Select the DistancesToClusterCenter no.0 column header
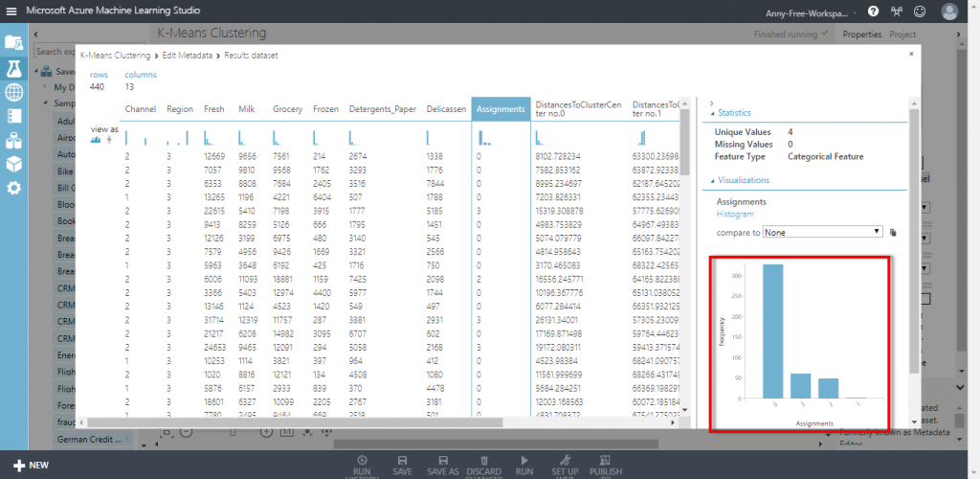The width and height of the screenshot is (980, 479). click(x=579, y=109)
